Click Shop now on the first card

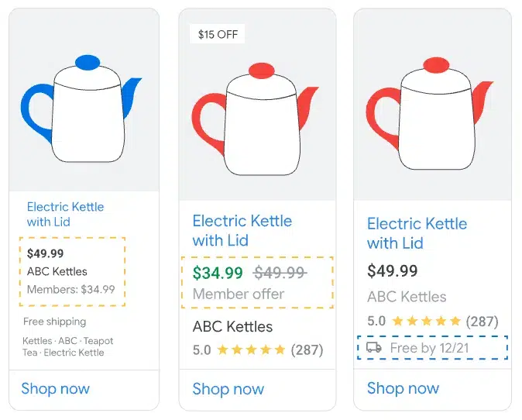(x=56, y=389)
